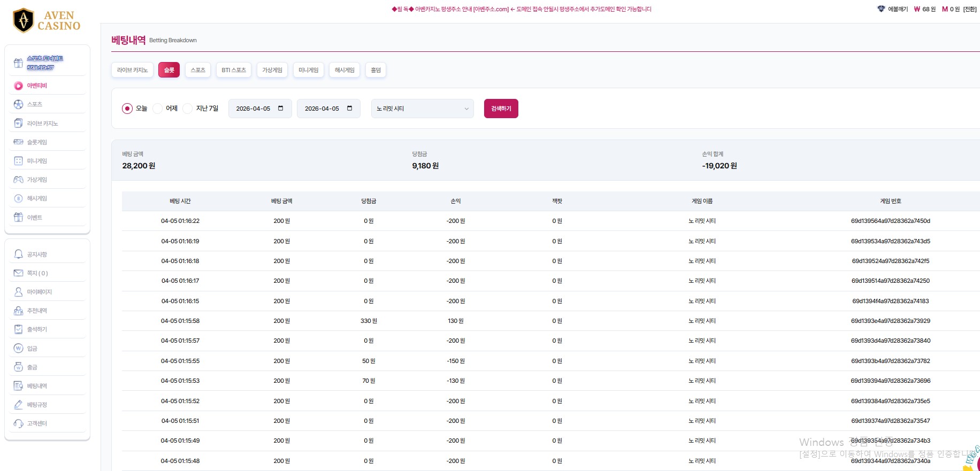The image size is (980, 471).
Task: Click the live casino card icon
Action: (x=18, y=123)
